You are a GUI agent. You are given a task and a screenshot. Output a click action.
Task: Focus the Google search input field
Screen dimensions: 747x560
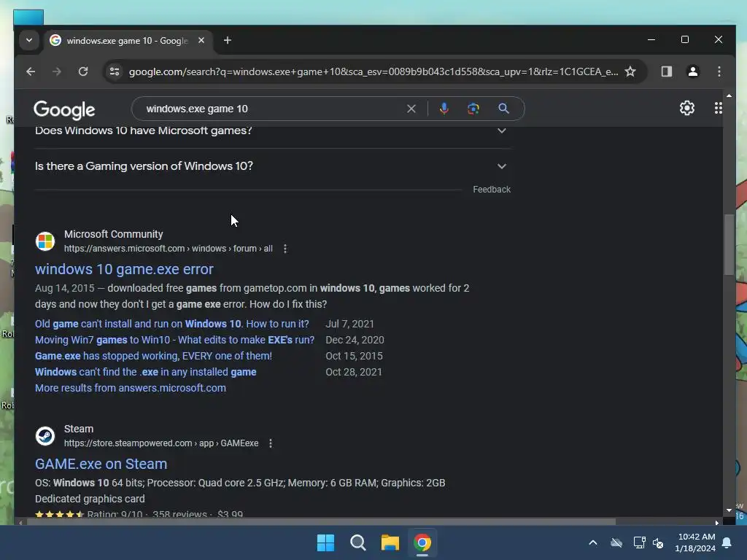(x=271, y=109)
